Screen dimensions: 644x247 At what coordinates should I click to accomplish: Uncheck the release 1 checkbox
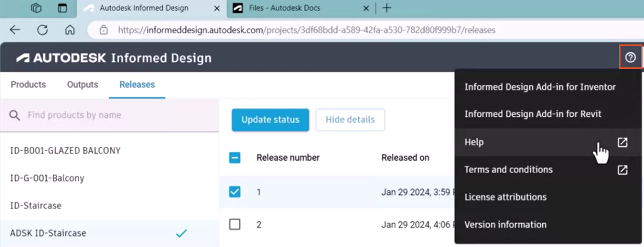pyautogui.click(x=235, y=192)
